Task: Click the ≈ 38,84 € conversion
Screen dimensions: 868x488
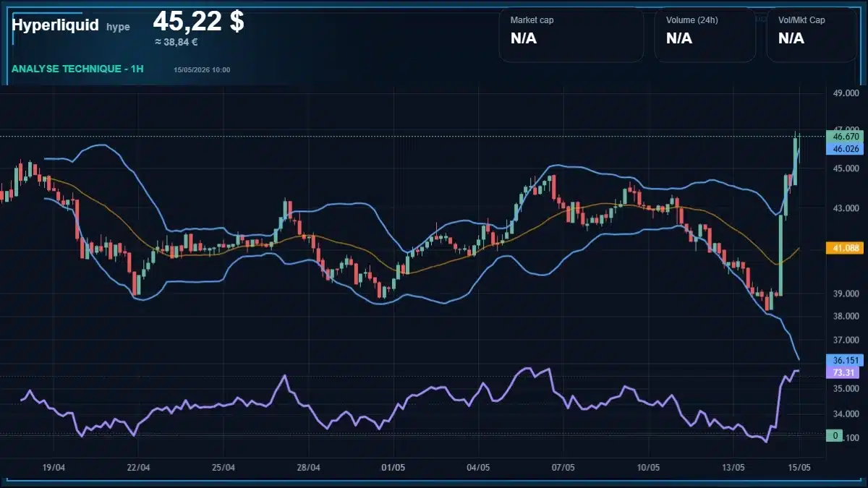Action: 176,42
